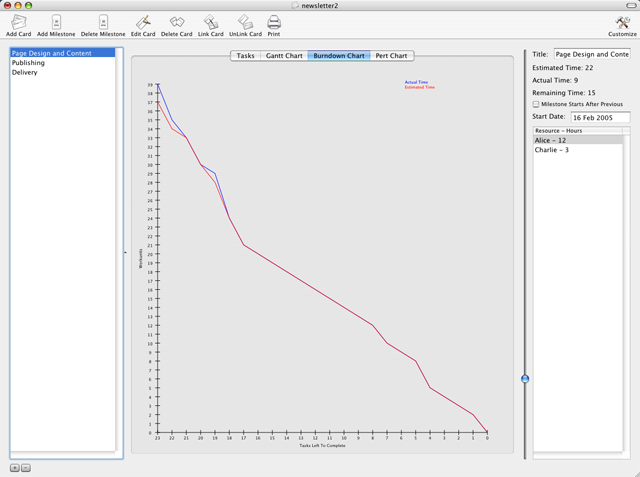This screenshot has height=477, width=640.
Task: Select the Delivery milestone in list
Action: click(x=25, y=72)
